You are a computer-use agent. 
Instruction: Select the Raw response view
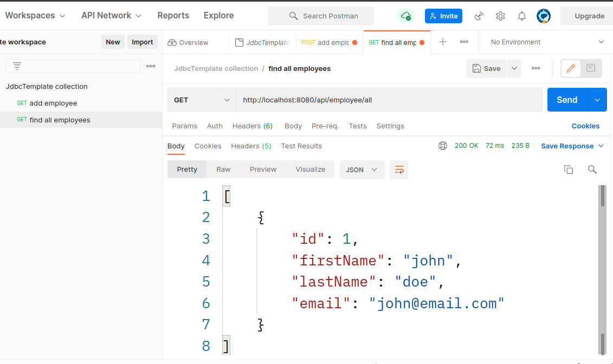point(223,170)
